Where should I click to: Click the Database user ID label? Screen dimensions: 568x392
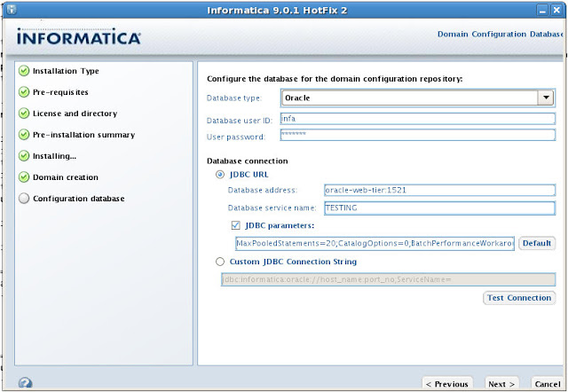click(239, 121)
